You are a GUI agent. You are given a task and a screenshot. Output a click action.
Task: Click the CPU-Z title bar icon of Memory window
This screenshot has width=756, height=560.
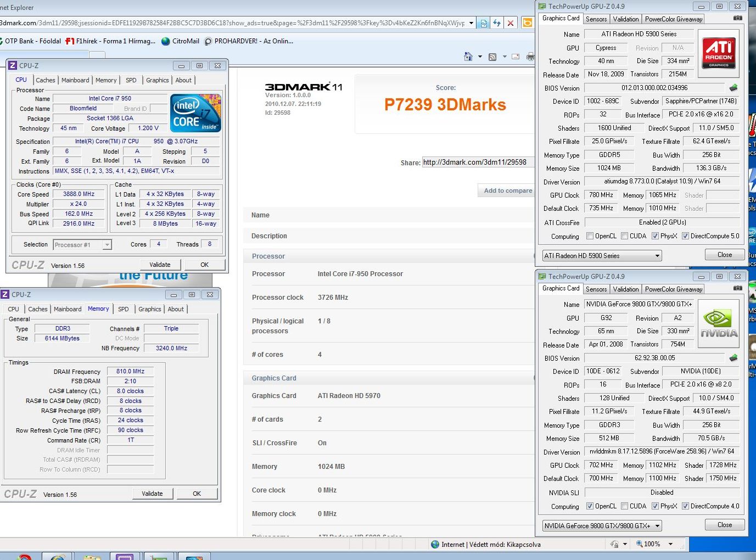[x=5, y=294]
